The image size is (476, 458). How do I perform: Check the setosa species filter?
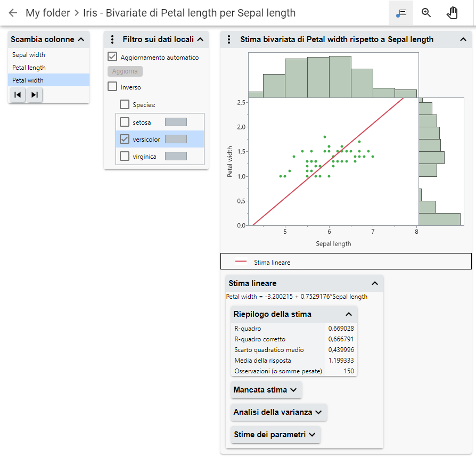pos(125,122)
